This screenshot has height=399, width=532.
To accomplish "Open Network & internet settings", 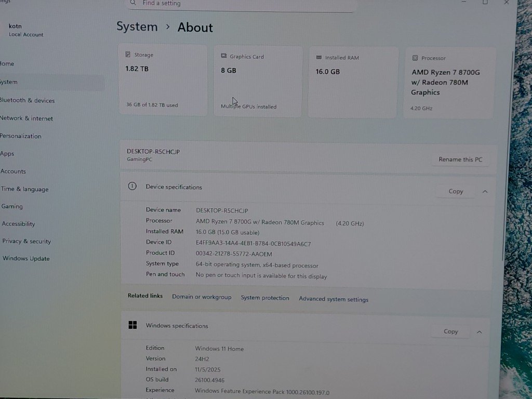I will click(x=26, y=118).
